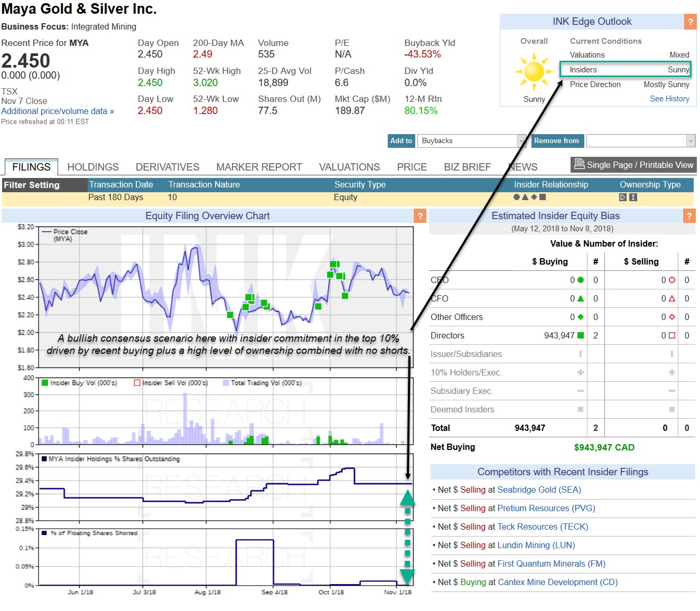Image resolution: width=700 pixels, height=611 pixels.
Task: Open the Seabridge Gold (SEA) competitor link
Action: [539, 490]
